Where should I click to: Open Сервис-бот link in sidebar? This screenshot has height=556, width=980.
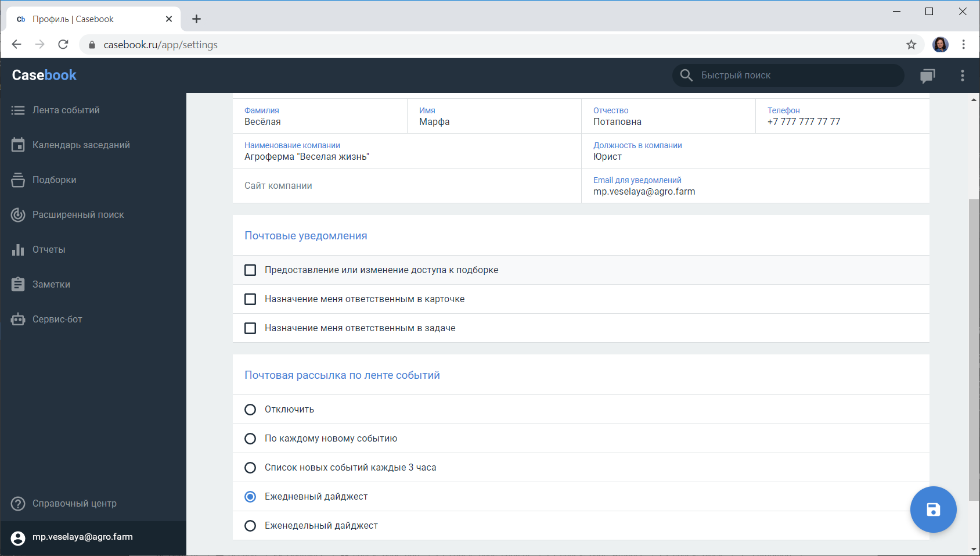(93, 320)
